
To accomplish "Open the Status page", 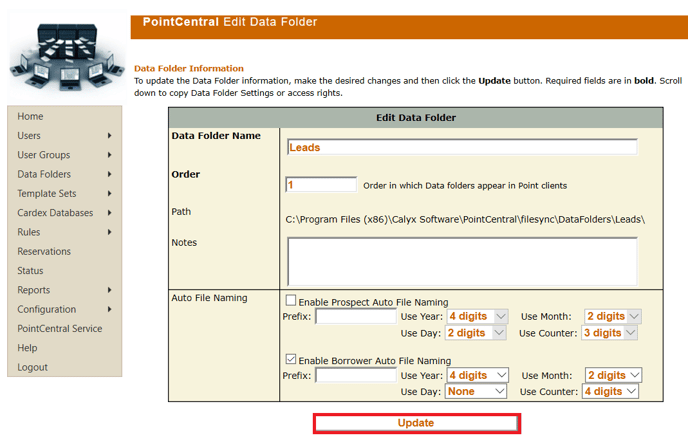I will (x=30, y=271).
